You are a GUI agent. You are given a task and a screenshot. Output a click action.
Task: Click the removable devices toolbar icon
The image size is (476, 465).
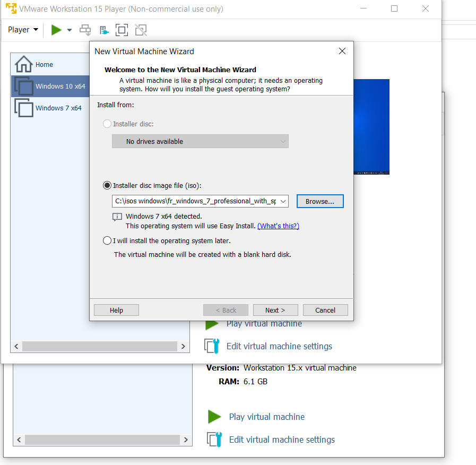click(x=104, y=30)
